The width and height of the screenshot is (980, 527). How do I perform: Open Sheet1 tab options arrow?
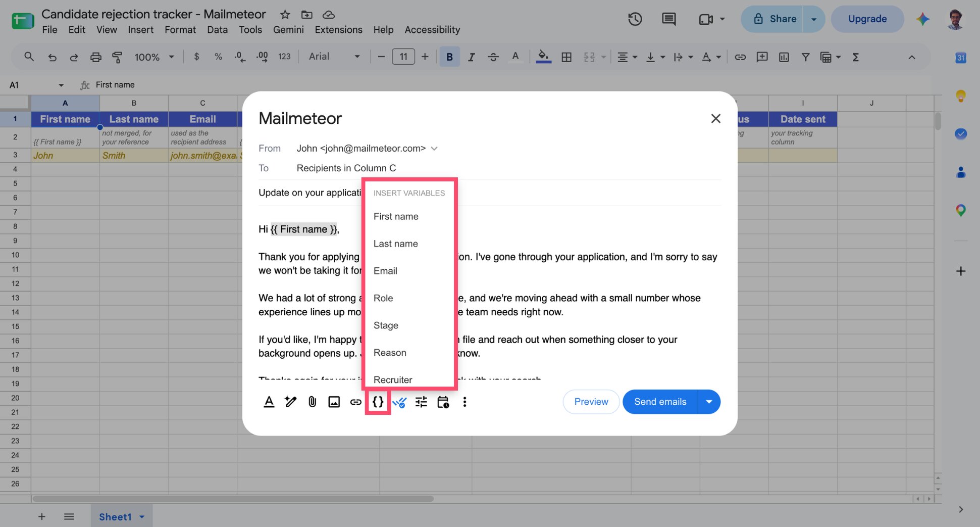pyautogui.click(x=142, y=517)
